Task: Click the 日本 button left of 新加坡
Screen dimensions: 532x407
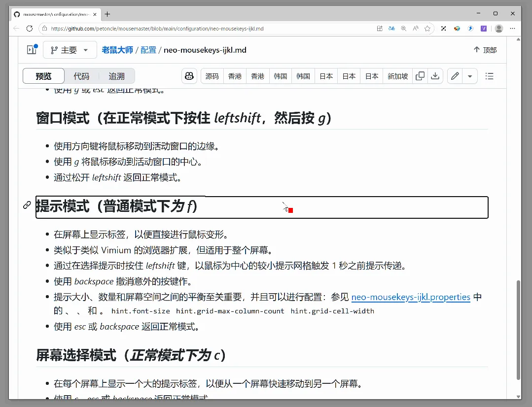Action: click(372, 76)
